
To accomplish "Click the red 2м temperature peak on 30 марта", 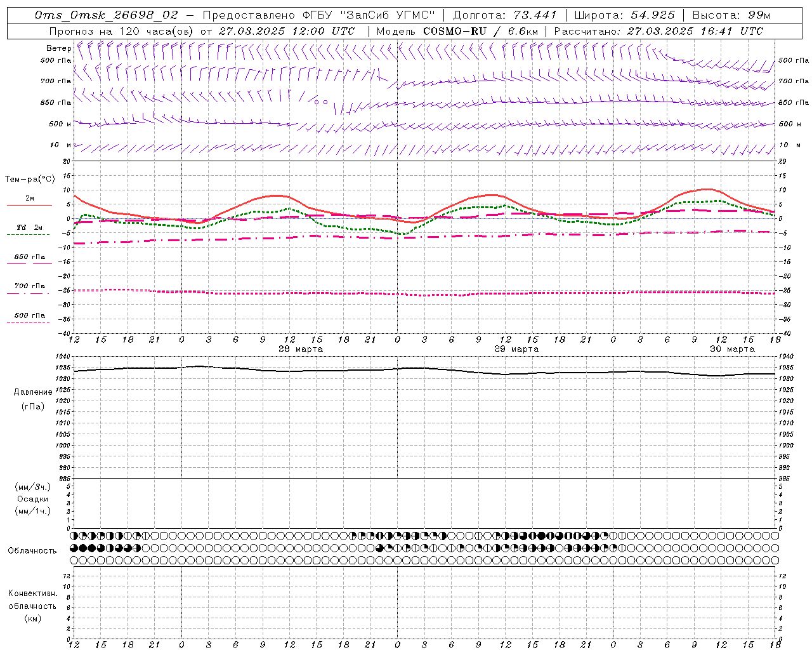I will (x=706, y=189).
